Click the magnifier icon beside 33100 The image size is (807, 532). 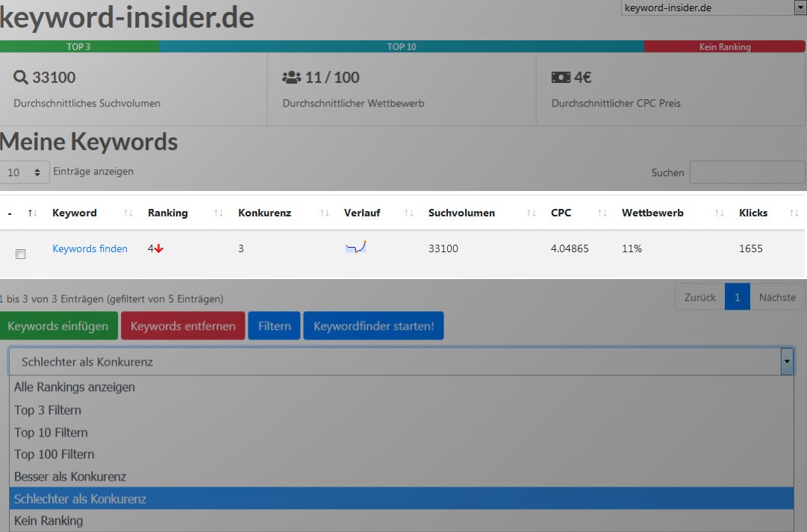click(21, 78)
